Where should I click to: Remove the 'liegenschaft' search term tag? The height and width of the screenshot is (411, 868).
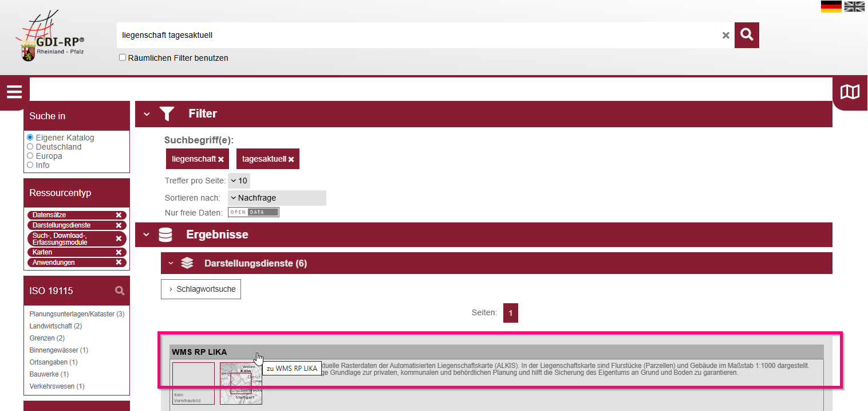[221, 159]
